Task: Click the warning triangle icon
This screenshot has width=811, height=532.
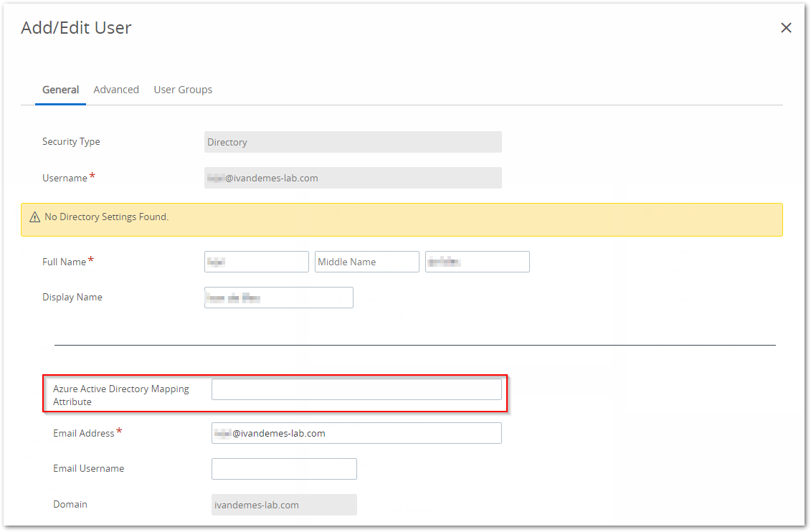Action: pyautogui.click(x=34, y=217)
